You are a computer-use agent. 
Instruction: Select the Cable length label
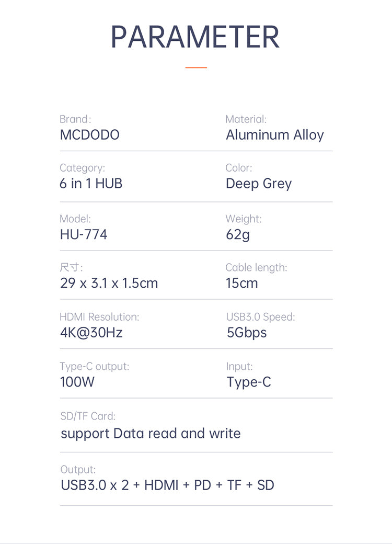click(x=256, y=268)
